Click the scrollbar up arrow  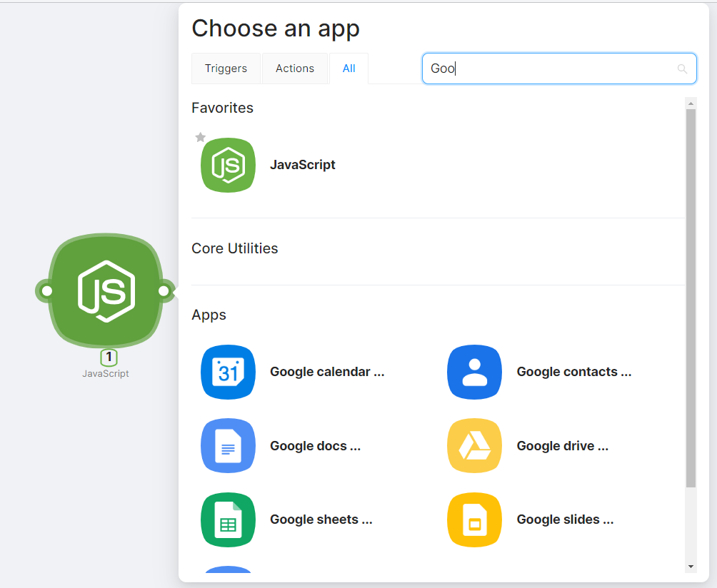(x=691, y=103)
